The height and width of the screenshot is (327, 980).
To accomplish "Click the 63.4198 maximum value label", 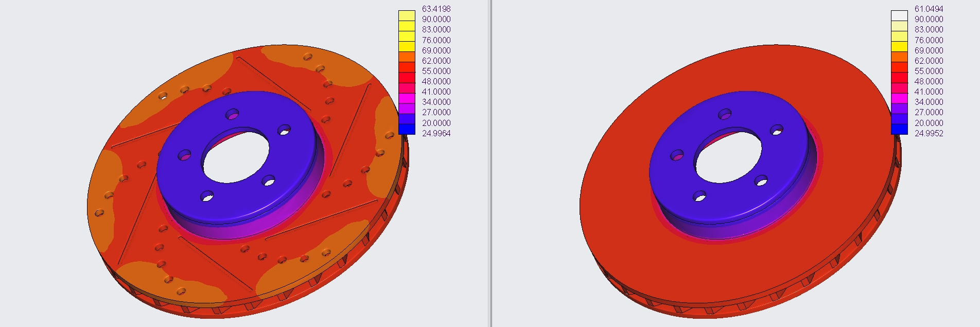I will point(436,9).
